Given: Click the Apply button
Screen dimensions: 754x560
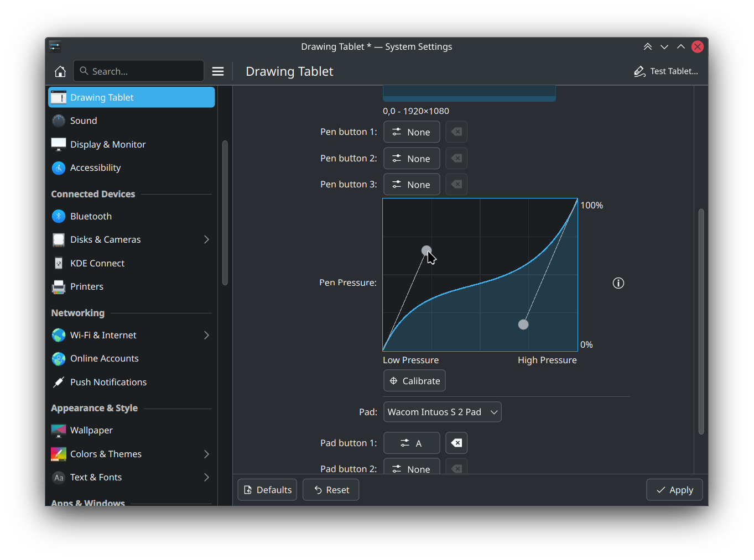Looking at the screenshot, I should 674,490.
